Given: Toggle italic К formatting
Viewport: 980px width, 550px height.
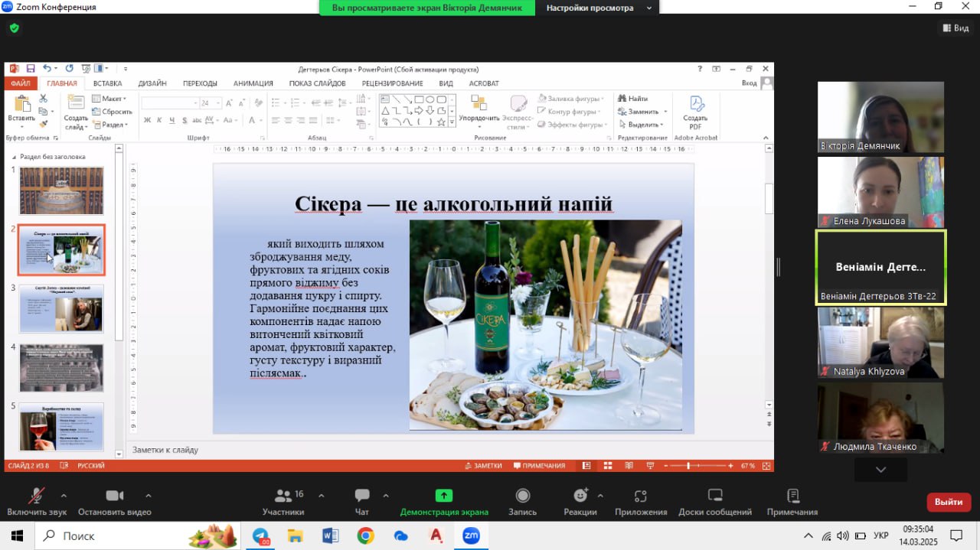Looking at the screenshot, I should tap(160, 120).
